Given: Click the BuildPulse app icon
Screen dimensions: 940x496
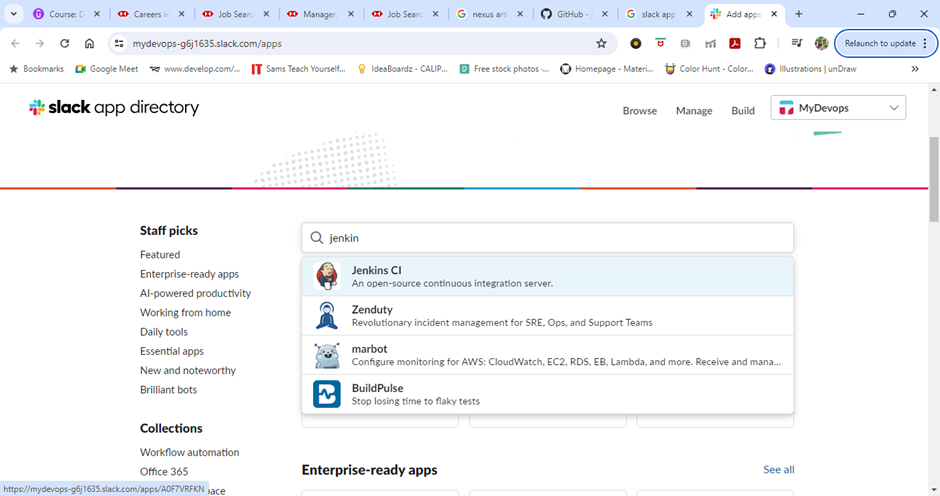Looking at the screenshot, I should [327, 394].
